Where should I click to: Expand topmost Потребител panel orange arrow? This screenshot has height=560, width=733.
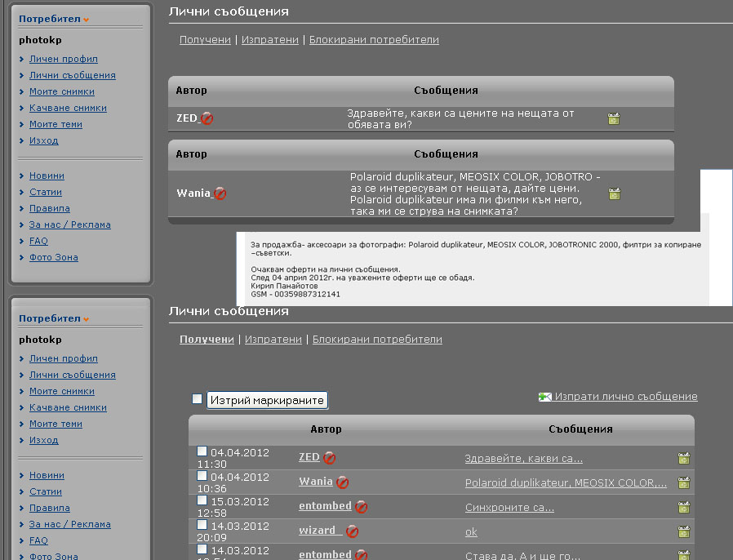[x=86, y=19]
